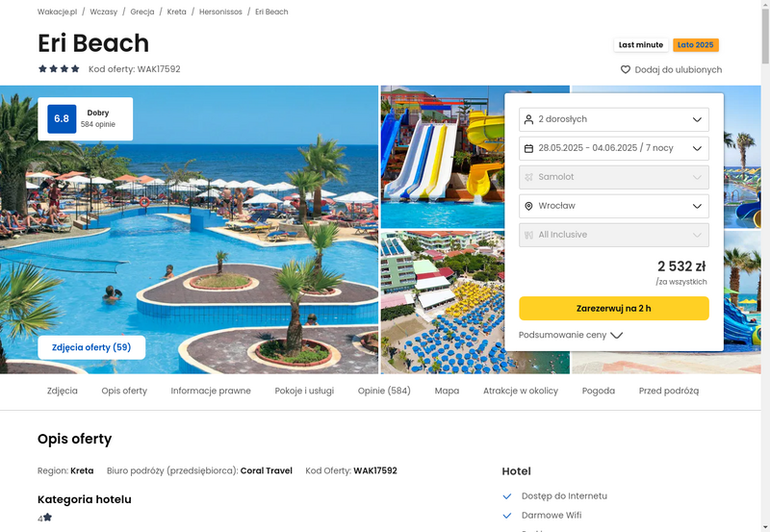
Task: Expand the 2 dorosłych travelers dropdown
Action: coord(614,119)
